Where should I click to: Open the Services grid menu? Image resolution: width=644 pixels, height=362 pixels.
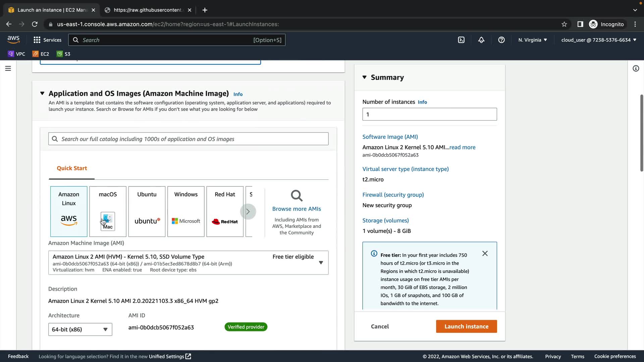click(47, 40)
